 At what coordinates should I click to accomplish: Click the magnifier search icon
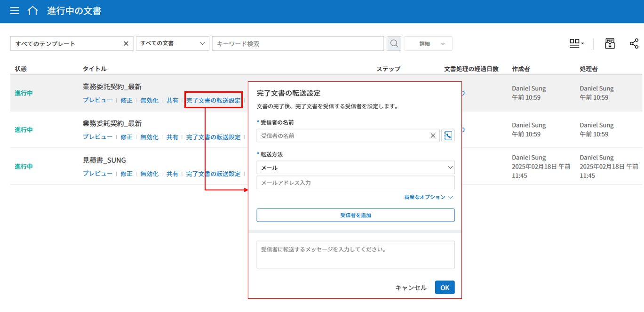pos(393,44)
